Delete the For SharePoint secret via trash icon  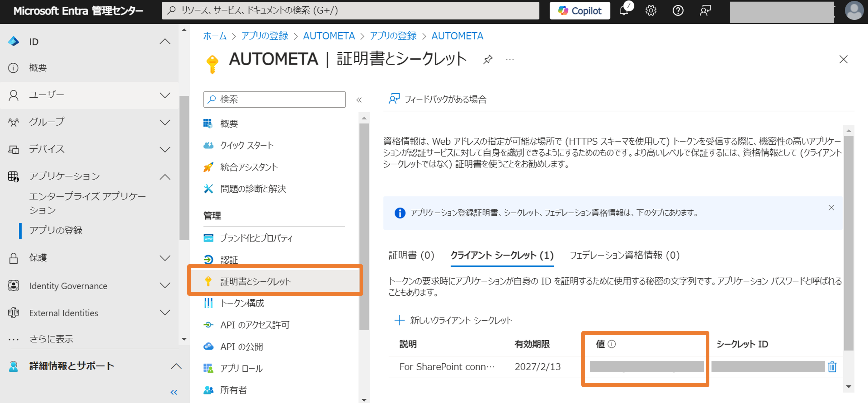(x=832, y=367)
